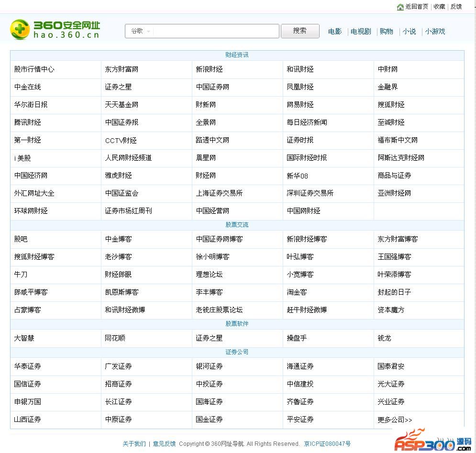The width and height of the screenshot is (476, 453).
Task: Open 钱龙 link
Action: tap(384, 338)
